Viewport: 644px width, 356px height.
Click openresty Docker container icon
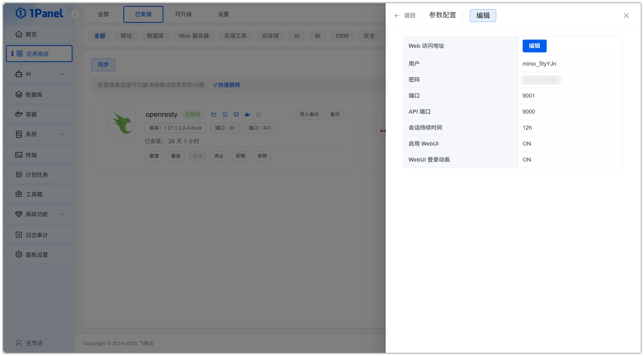[248, 114]
